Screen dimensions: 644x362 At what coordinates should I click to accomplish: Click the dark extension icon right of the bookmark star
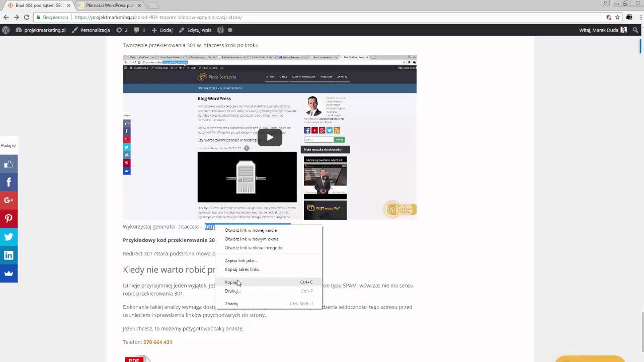pos(629,17)
